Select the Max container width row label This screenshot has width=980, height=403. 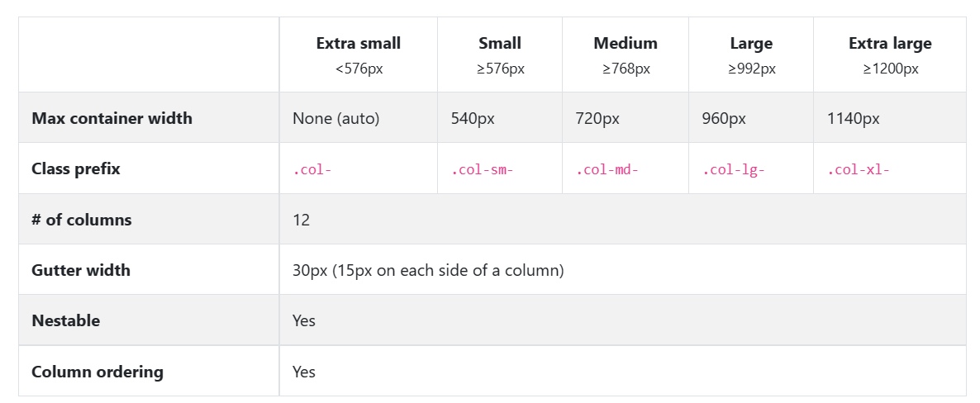click(112, 118)
